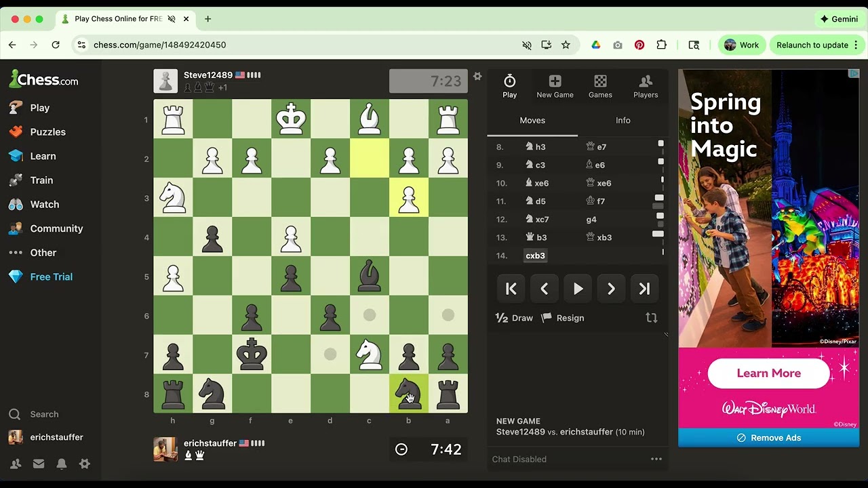Click the Learn More ad button
This screenshot has width=868, height=488.
pos(768,373)
